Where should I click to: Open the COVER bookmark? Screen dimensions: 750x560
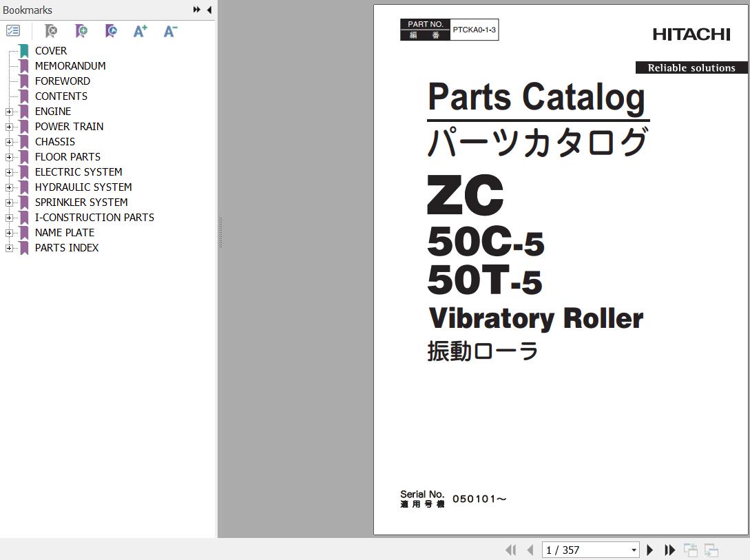click(x=51, y=51)
